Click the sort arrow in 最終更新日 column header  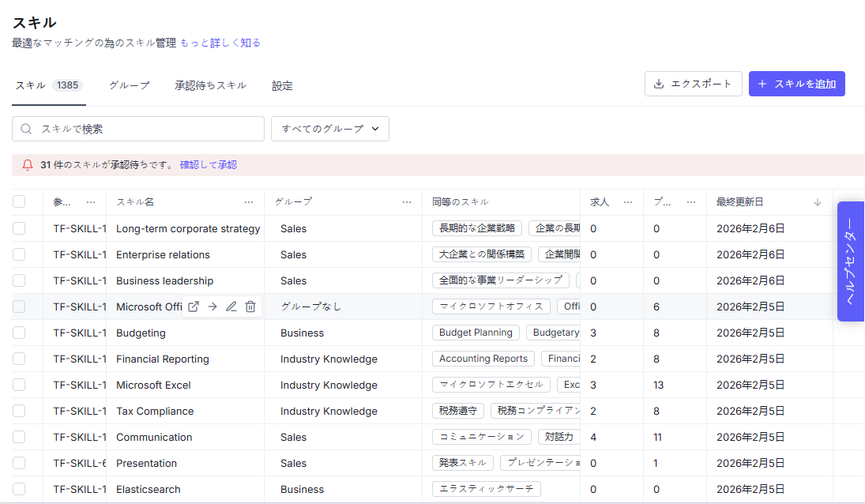point(818,202)
